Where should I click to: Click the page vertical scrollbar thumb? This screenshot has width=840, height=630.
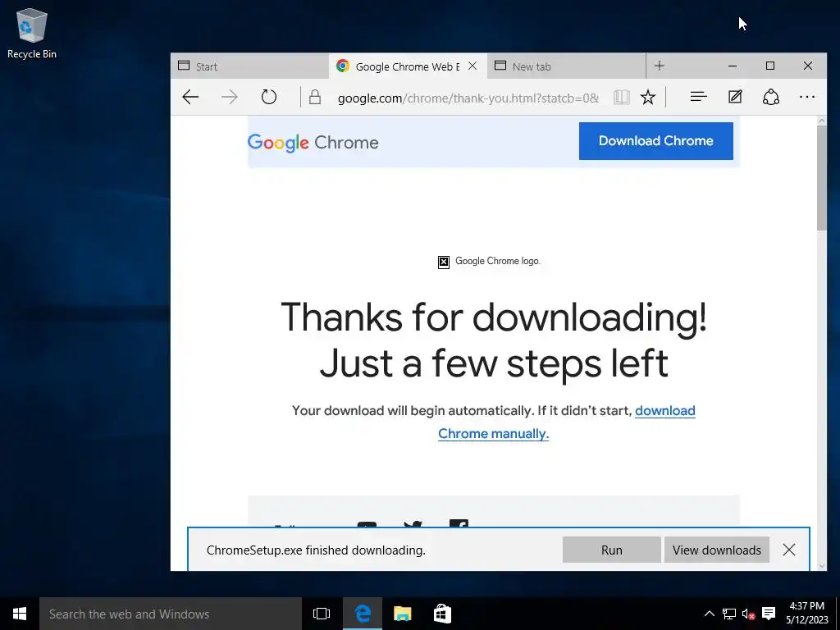click(822, 180)
